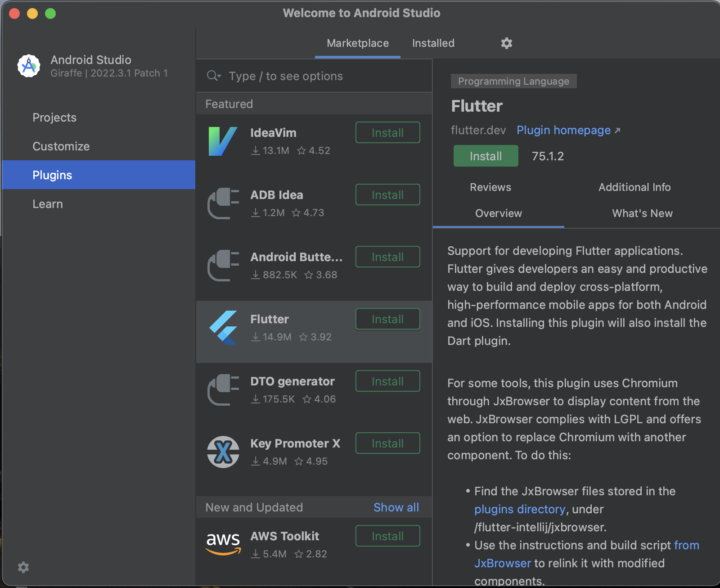Show all New and Updated plugins

pos(396,507)
